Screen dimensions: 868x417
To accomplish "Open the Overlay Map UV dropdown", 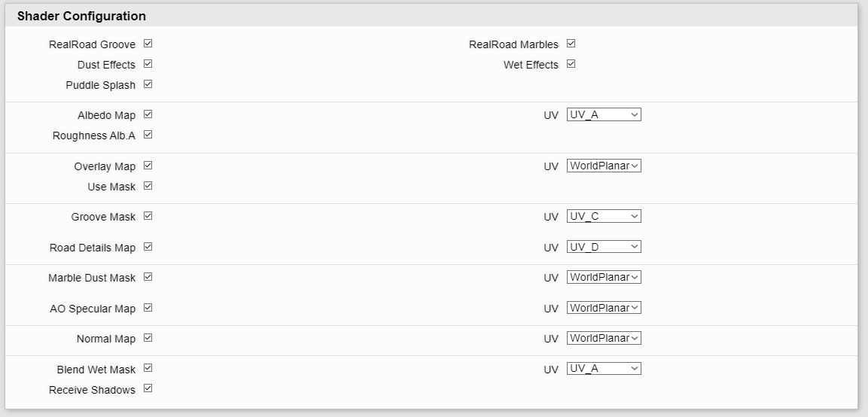I will [604, 166].
